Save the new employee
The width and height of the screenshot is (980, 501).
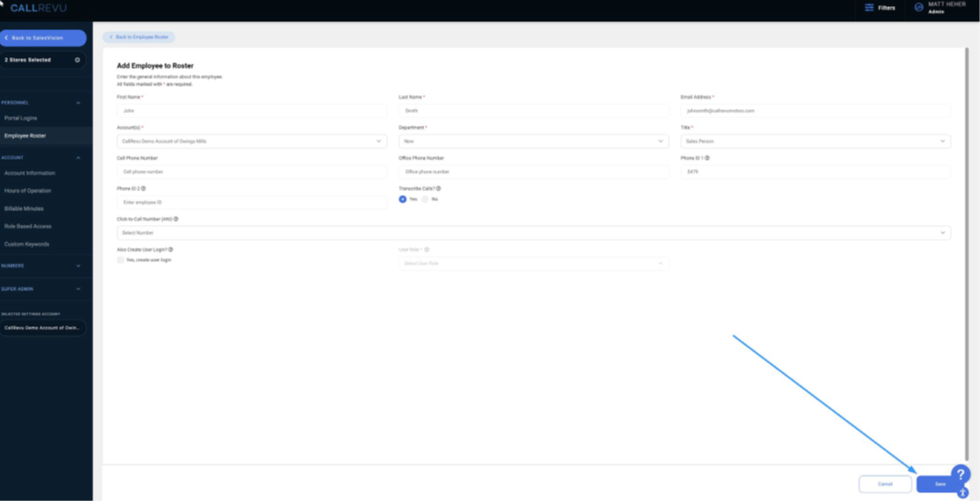point(939,484)
